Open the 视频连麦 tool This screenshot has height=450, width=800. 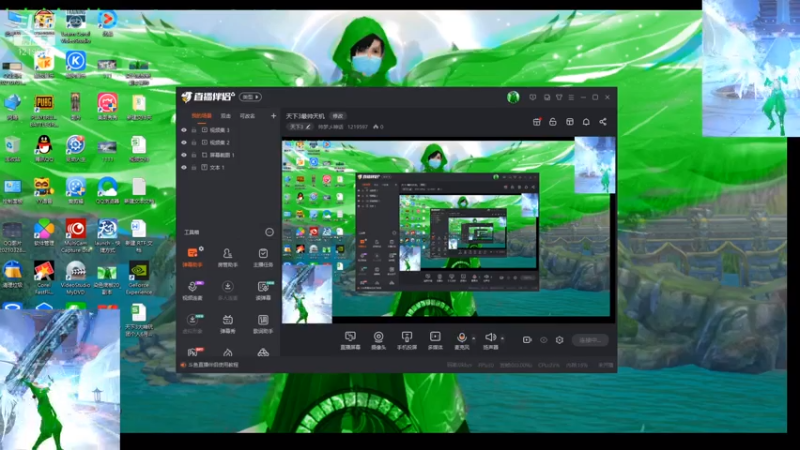[192, 290]
